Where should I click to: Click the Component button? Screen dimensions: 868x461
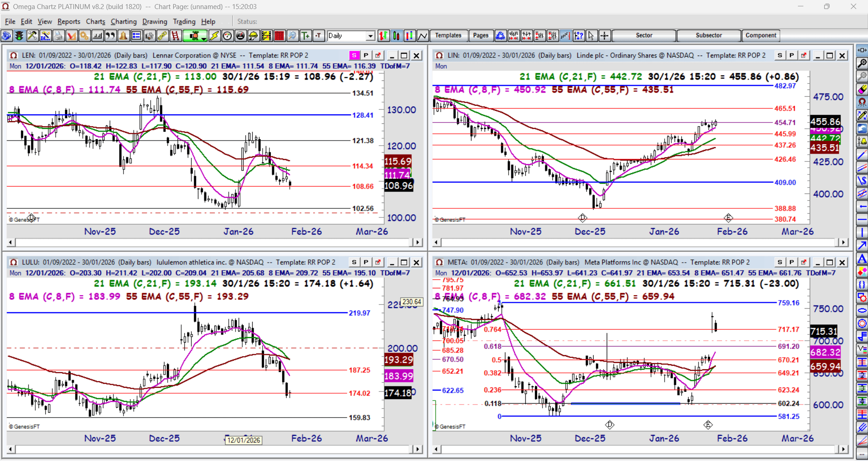click(761, 36)
